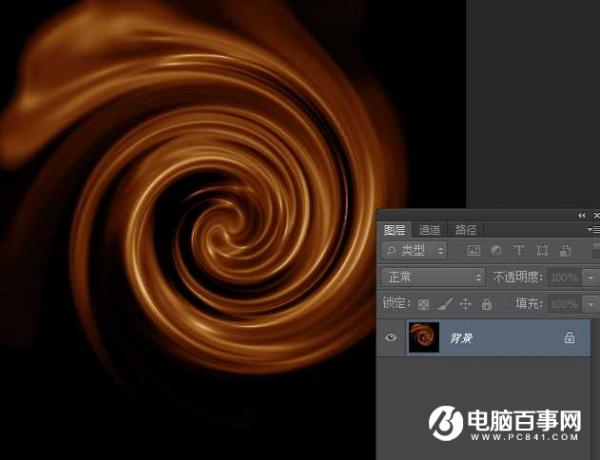
Task: Open the Layers panel flyout menu
Action: pyautogui.click(x=594, y=229)
